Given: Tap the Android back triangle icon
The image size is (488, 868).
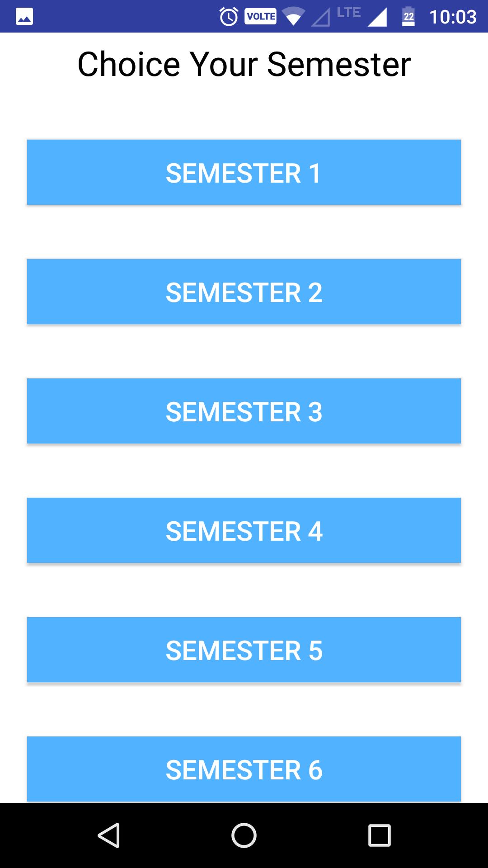Looking at the screenshot, I should [x=109, y=835].
